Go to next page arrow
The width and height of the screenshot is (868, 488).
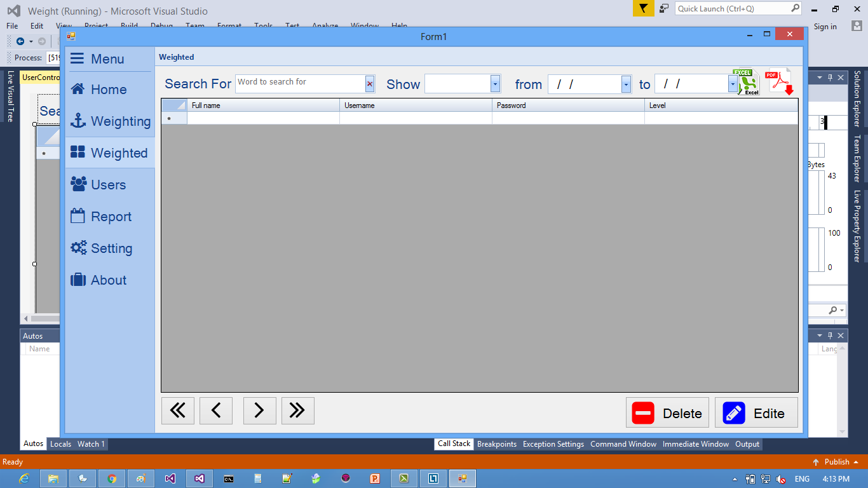[259, 411]
